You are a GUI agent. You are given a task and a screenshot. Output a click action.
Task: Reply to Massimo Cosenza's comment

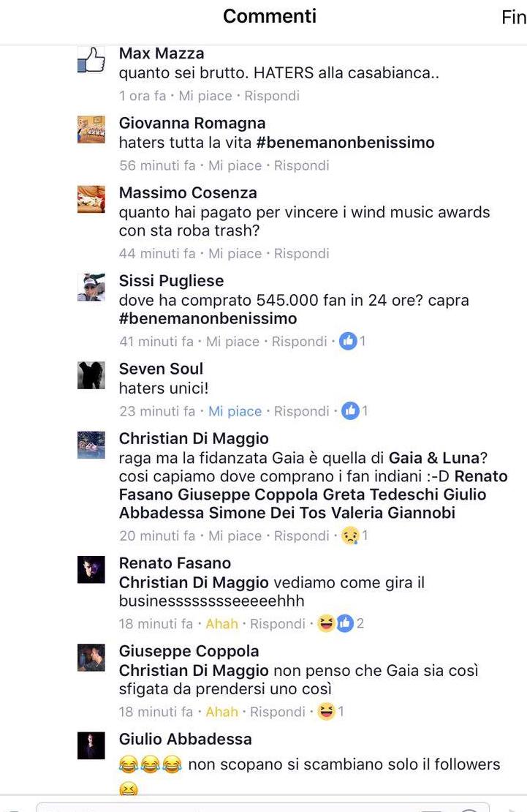pos(301,253)
